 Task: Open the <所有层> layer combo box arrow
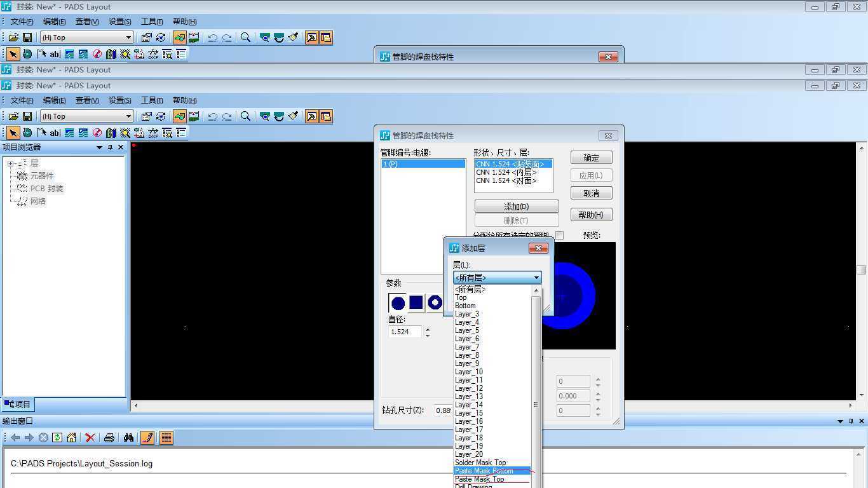[x=536, y=278]
